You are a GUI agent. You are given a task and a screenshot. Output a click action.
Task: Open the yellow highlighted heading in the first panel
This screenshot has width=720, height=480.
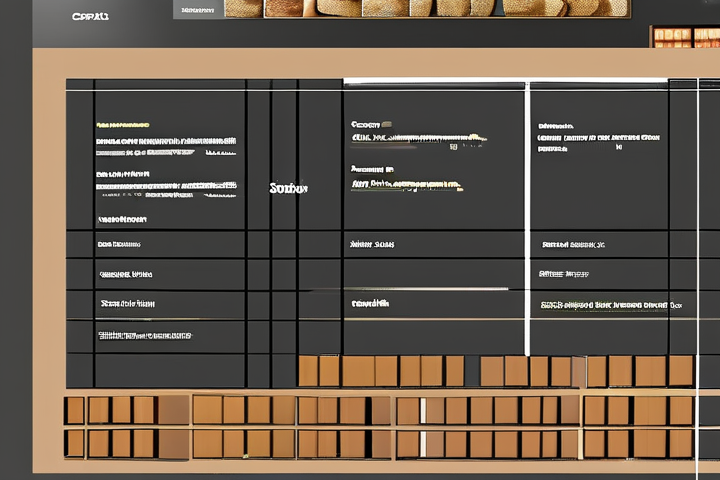click(x=122, y=126)
